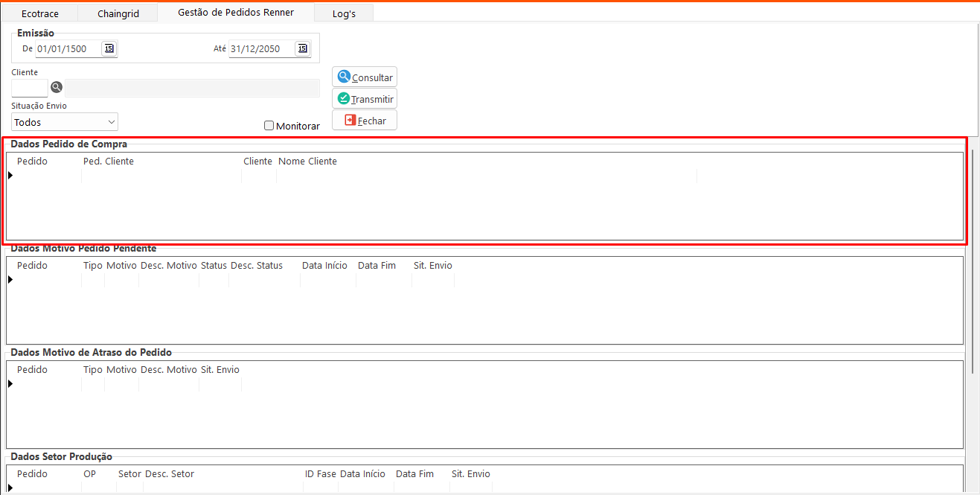Click the Consultar search button
This screenshot has width=980, height=495.
(x=365, y=77)
